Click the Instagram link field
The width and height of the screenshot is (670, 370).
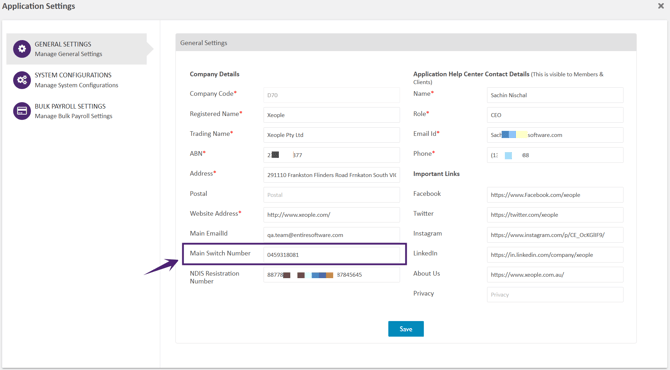pos(555,235)
